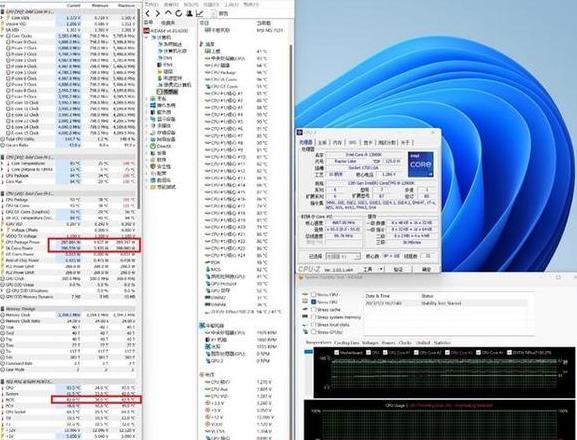Viewport: 577px width, 440px height.
Task: Collapse the Computer node in AIDA64 tree
Action: coord(147,38)
